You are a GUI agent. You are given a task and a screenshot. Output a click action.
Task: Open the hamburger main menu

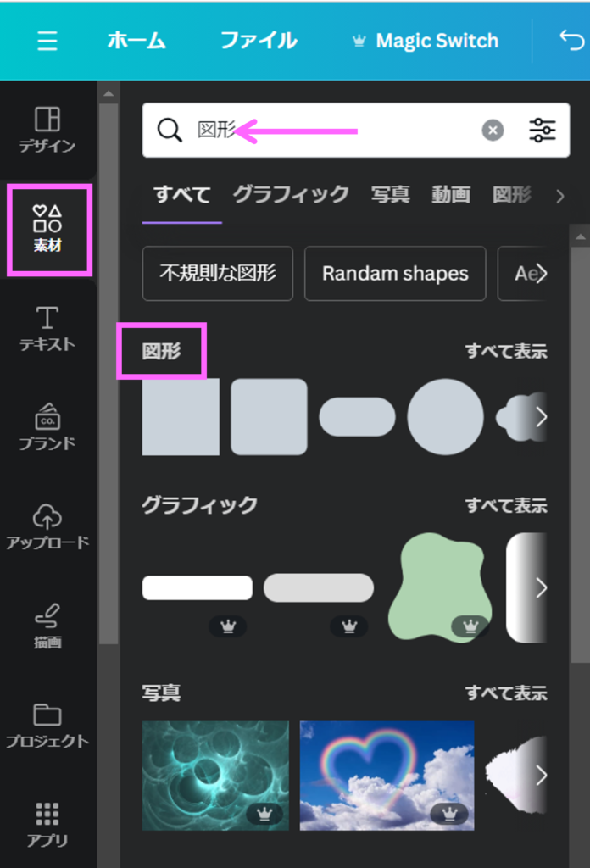coord(47,41)
